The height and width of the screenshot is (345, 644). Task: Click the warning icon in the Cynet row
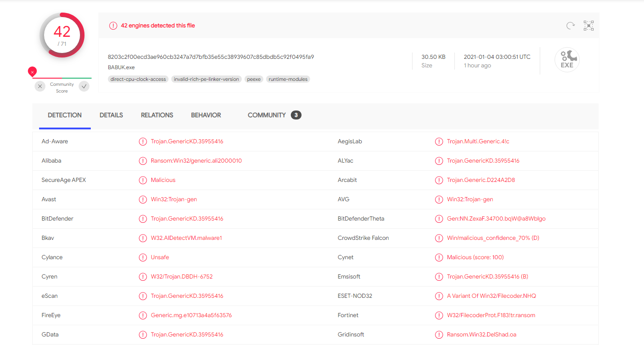(439, 257)
